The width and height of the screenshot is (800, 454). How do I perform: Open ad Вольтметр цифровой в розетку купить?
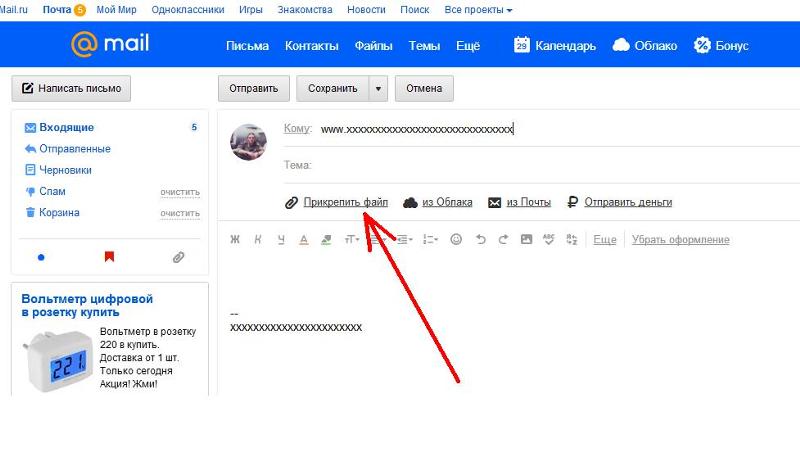coord(87,306)
